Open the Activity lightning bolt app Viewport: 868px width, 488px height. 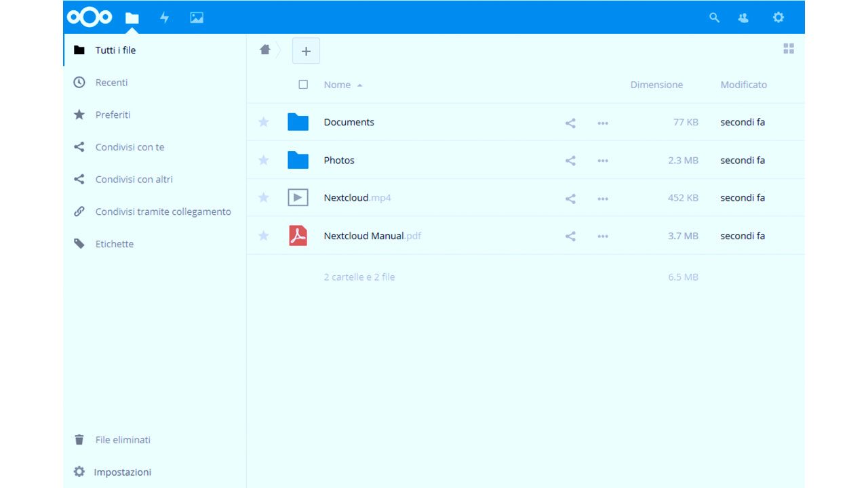point(164,18)
